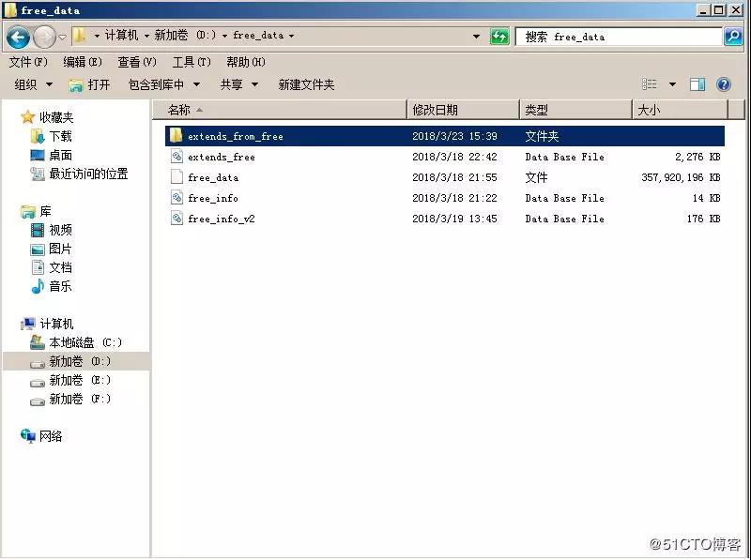This screenshot has height=560, width=751.
Task: Toggle the preview pane icon
Action: (x=697, y=84)
